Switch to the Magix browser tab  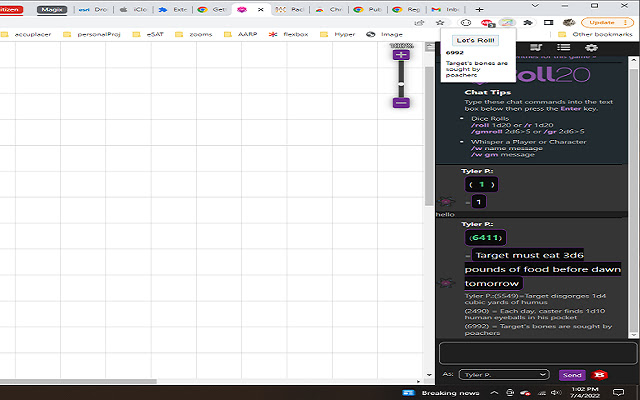tap(52, 8)
